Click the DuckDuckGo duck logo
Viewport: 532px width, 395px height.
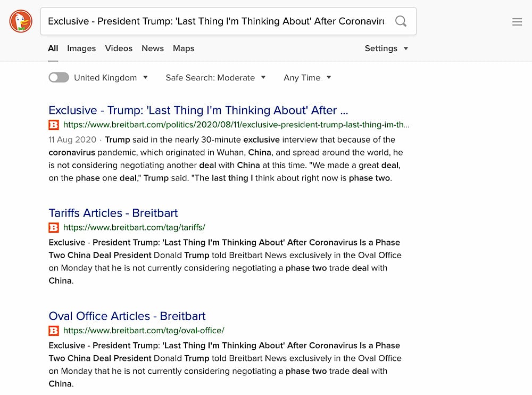pyautogui.click(x=21, y=21)
